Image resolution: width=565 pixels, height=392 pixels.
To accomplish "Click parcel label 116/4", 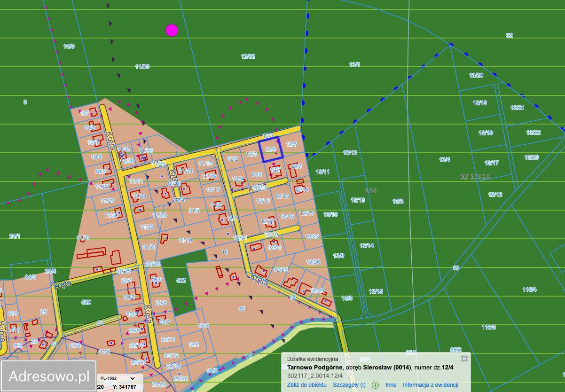I will [529, 290].
